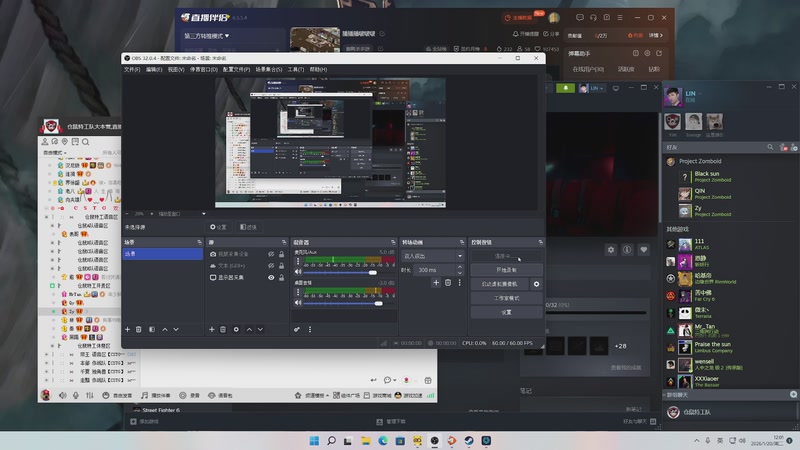Open search icon in voice chat window

[x=85, y=142]
